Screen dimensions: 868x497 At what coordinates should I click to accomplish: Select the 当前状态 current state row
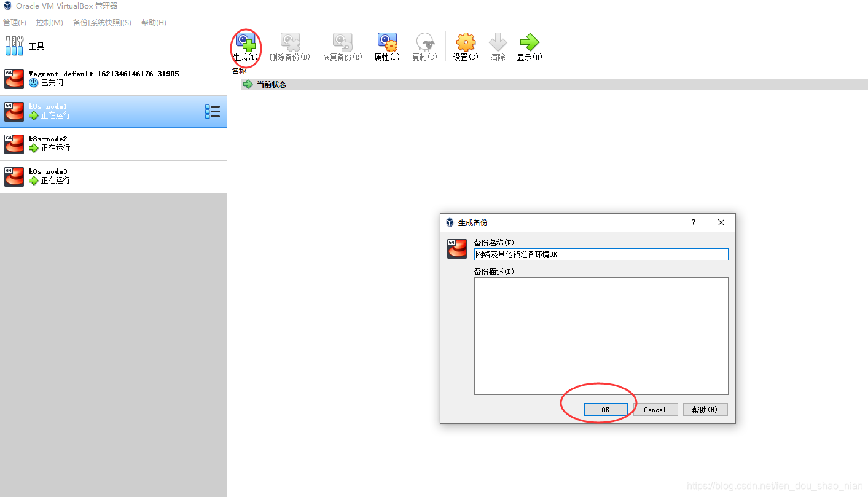[x=555, y=84]
